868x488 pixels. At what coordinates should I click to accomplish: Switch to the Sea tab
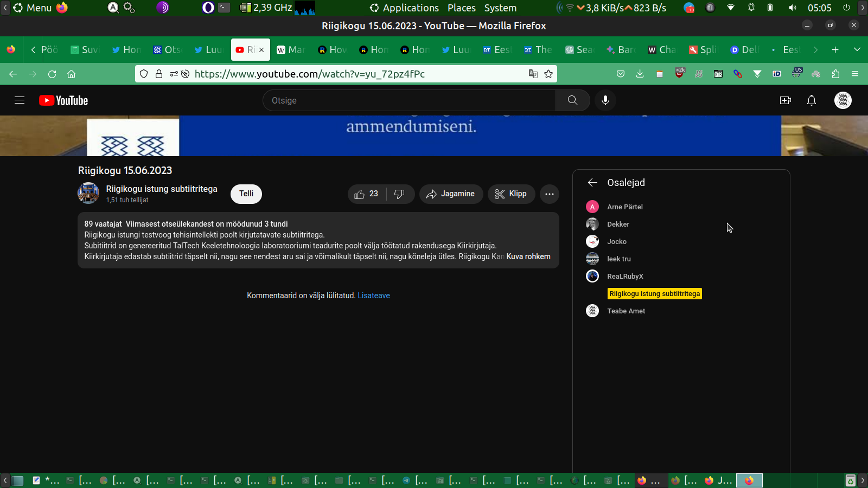[580, 49]
